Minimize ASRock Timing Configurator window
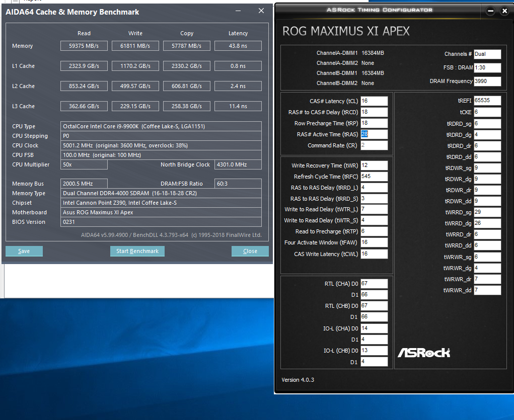 490,11
